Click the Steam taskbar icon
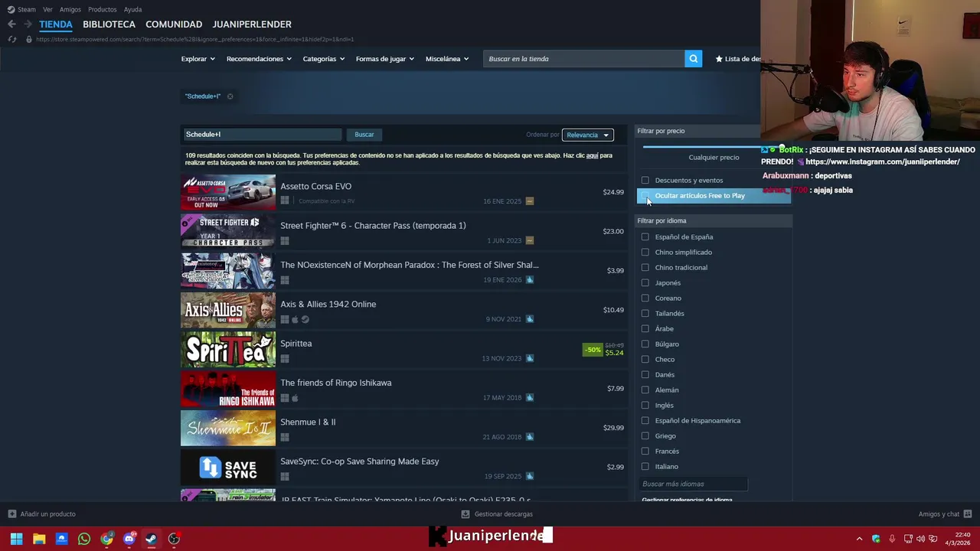The image size is (980, 551). [152, 539]
